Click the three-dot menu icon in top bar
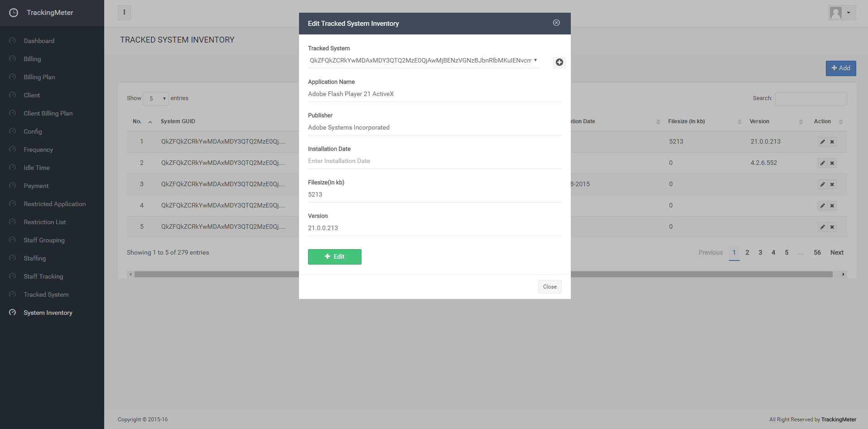This screenshot has width=868, height=429. pyautogui.click(x=124, y=13)
